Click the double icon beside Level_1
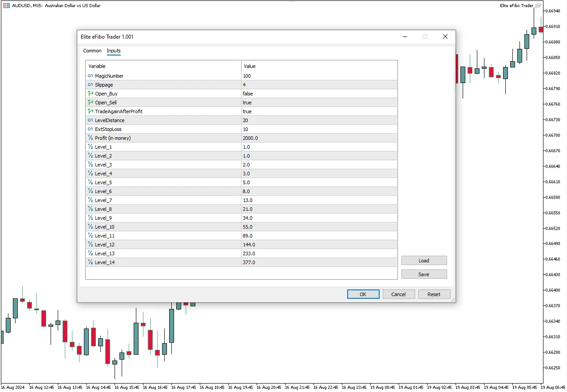The width and height of the screenshot is (567, 392). pos(91,147)
